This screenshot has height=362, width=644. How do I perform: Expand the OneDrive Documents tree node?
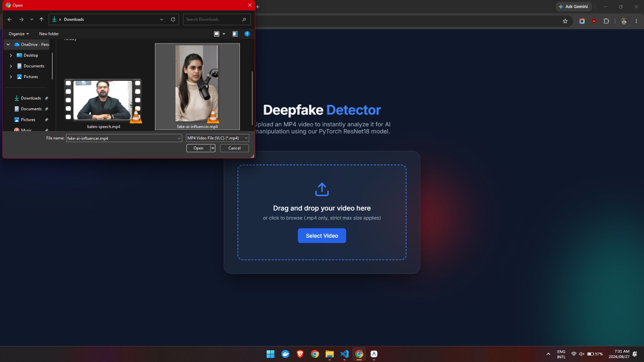tap(11, 66)
